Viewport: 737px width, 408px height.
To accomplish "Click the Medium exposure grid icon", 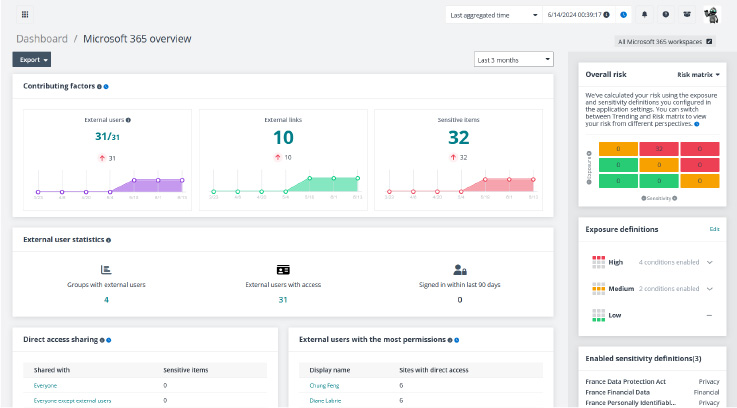I will pos(598,289).
